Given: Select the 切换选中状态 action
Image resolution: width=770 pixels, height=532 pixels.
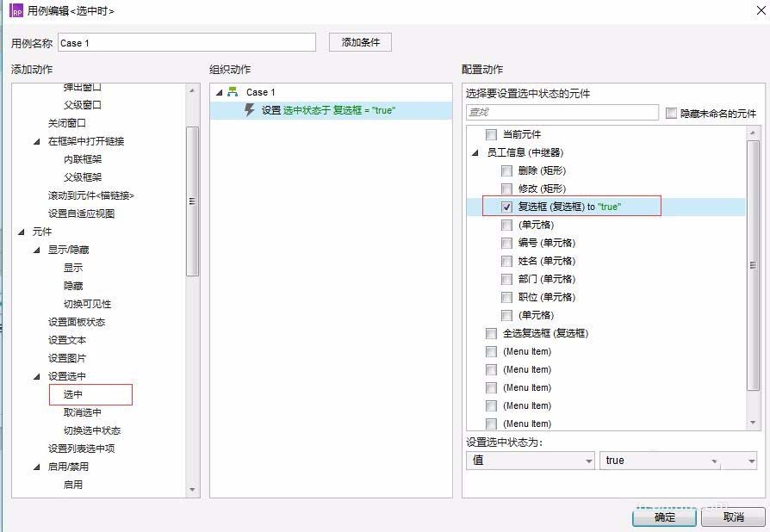Looking at the screenshot, I should pos(92,430).
